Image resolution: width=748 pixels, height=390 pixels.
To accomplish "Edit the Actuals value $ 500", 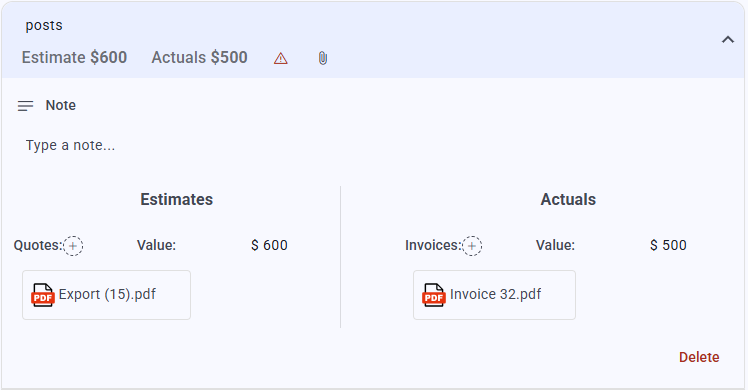I will (x=668, y=245).
